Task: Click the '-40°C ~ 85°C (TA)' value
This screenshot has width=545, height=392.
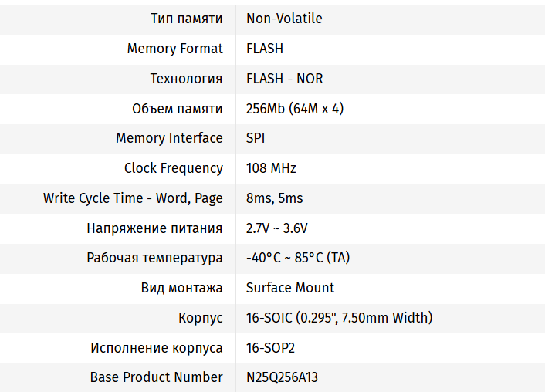Action: (297, 258)
